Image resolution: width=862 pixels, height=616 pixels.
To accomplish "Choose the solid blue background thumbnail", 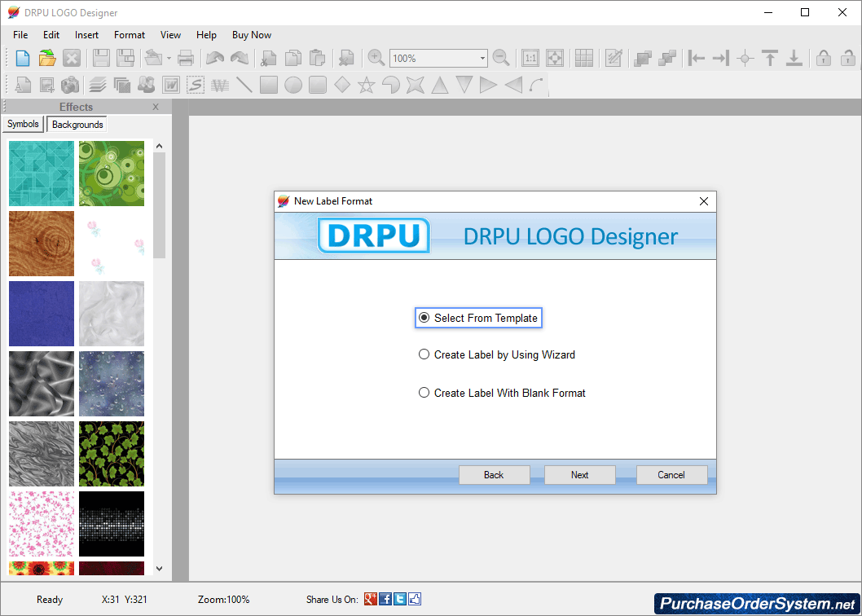I will point(42,314).
